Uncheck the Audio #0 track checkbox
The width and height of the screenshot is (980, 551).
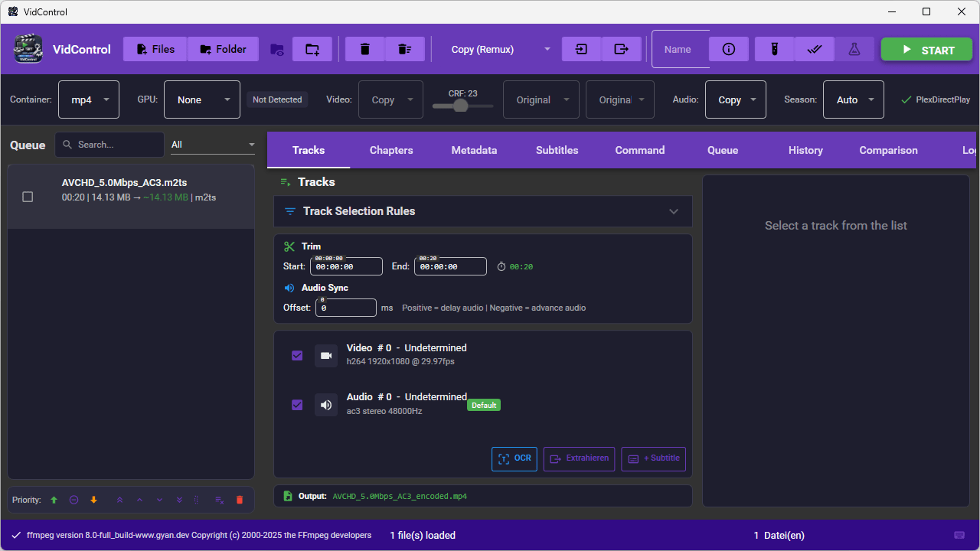pos(297,405)
